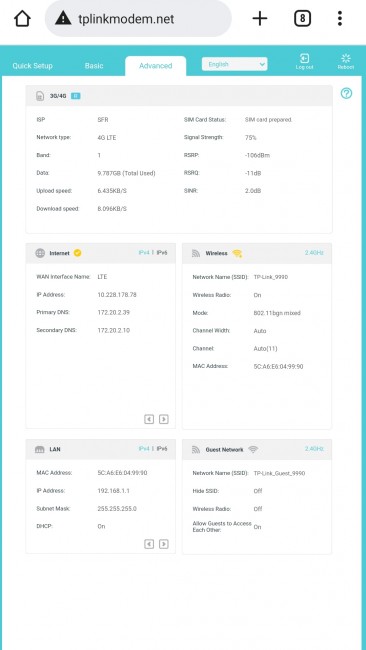Open the tab switcher showing 8 tabs
Image resolution: width=366 pixels, height=650 pixels.
pos(303,19)
